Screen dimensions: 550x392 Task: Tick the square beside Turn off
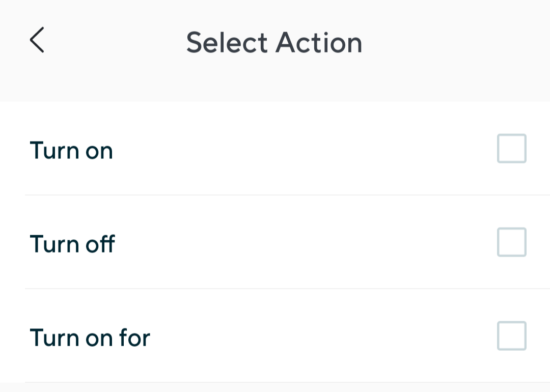click(x=511, y=242)
